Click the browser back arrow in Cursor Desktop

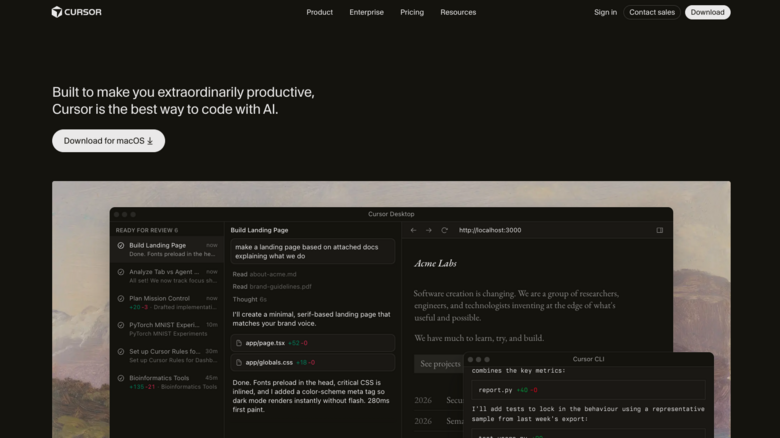click(413, 230)
